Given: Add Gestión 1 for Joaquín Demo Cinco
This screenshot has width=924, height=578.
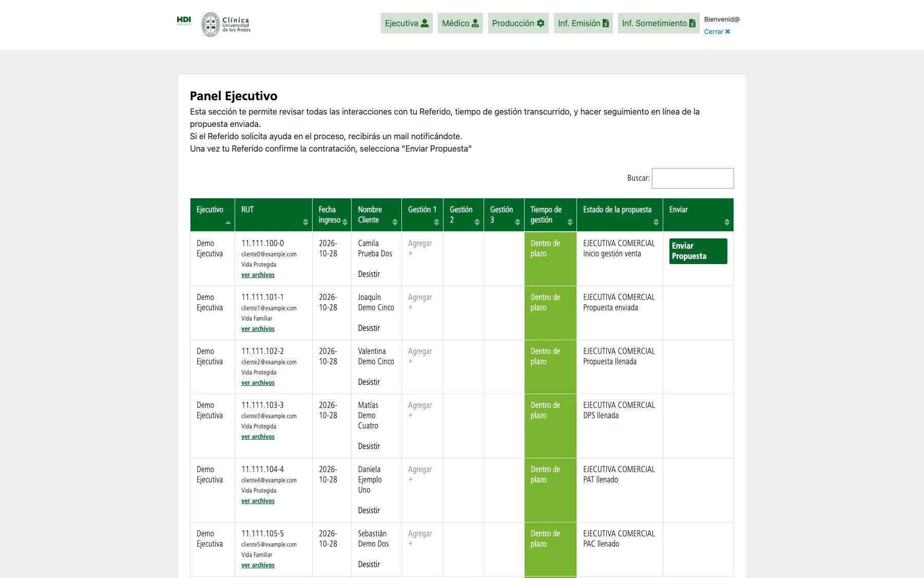Looking at the screenshot, I should 420,302.
